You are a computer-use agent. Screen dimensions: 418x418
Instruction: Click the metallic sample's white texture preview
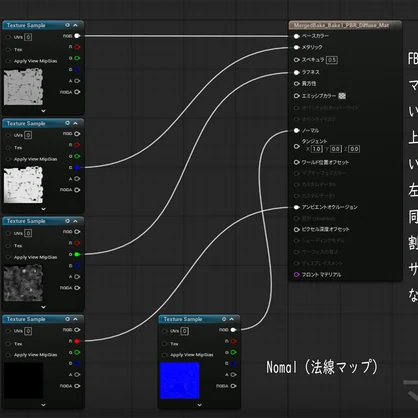[23, 185]
